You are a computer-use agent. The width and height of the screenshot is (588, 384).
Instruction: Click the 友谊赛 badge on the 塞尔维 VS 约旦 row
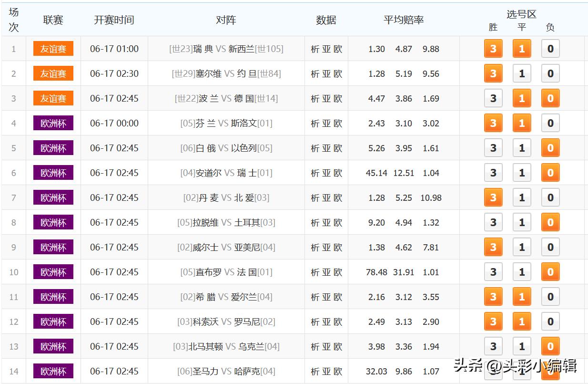(x=53, y=73)
